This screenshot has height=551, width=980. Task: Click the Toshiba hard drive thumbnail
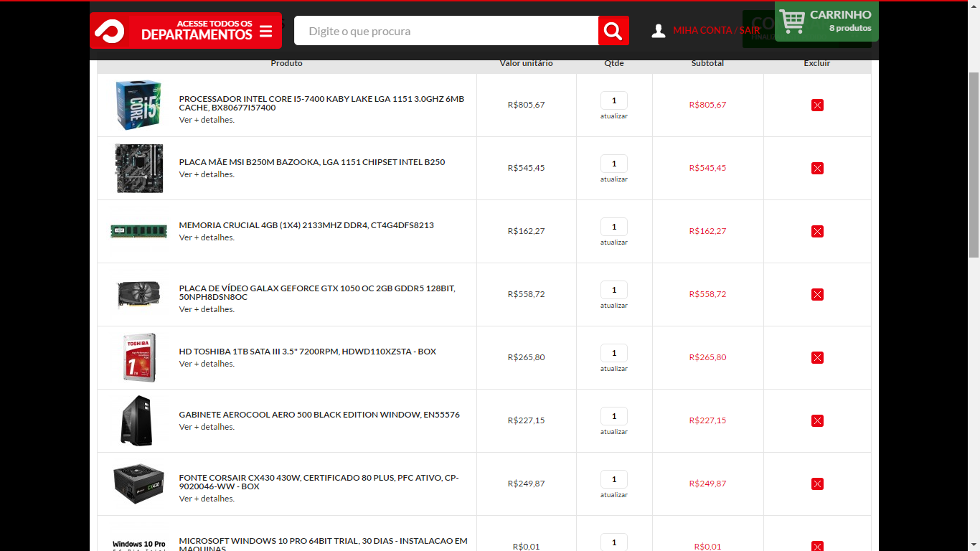coord(139,357)
